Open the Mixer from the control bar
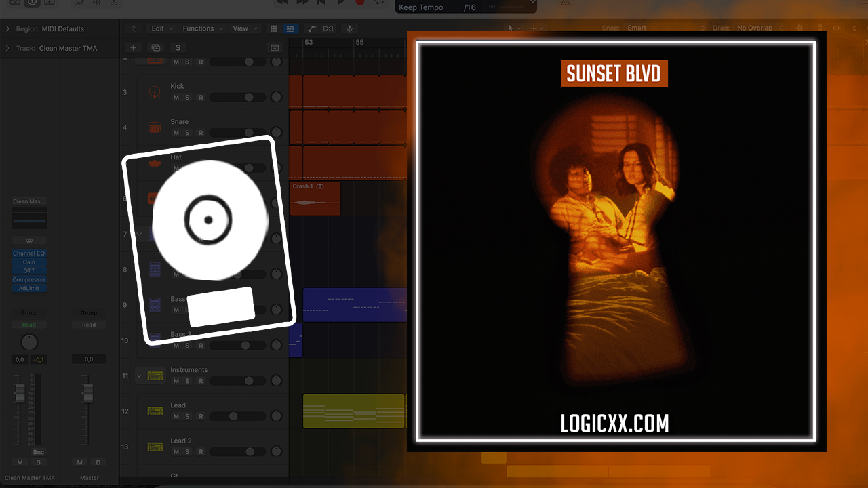Image resolution: width=868 pixels, height=488 pixels. pyautogui.click(x=96, y=3)
